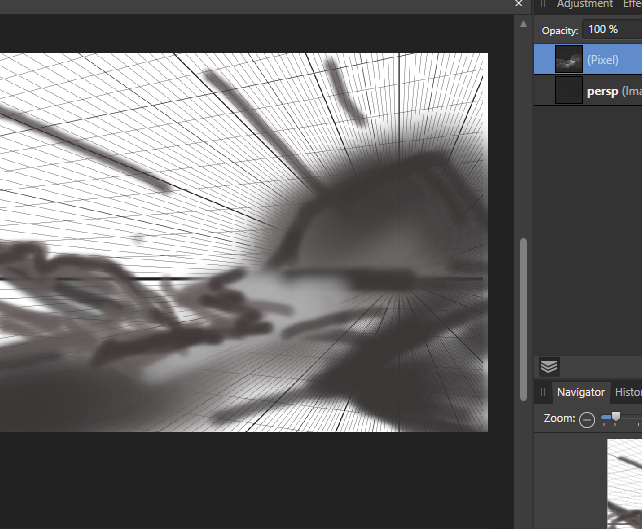
Task: Zoom out with the minus button
Action: 587,420
